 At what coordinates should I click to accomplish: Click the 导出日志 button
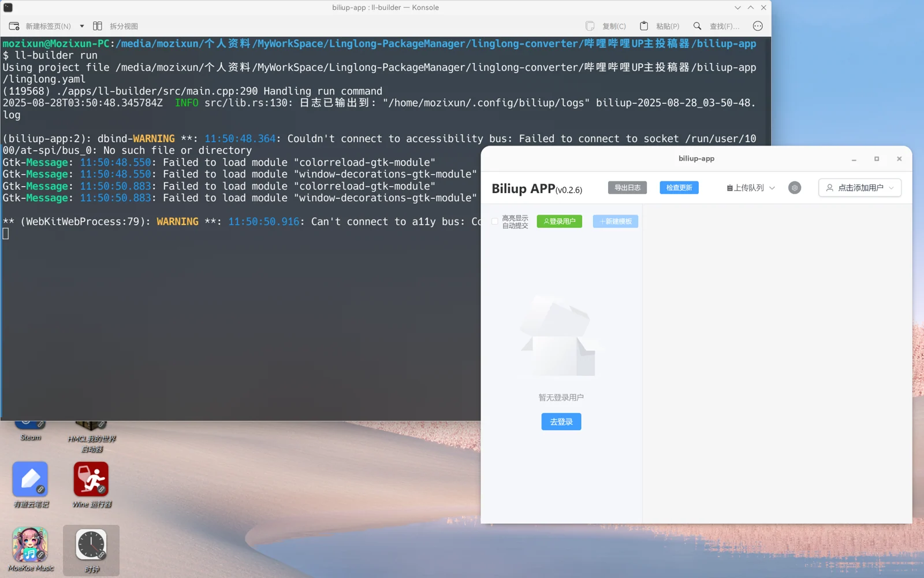[627, 188]
